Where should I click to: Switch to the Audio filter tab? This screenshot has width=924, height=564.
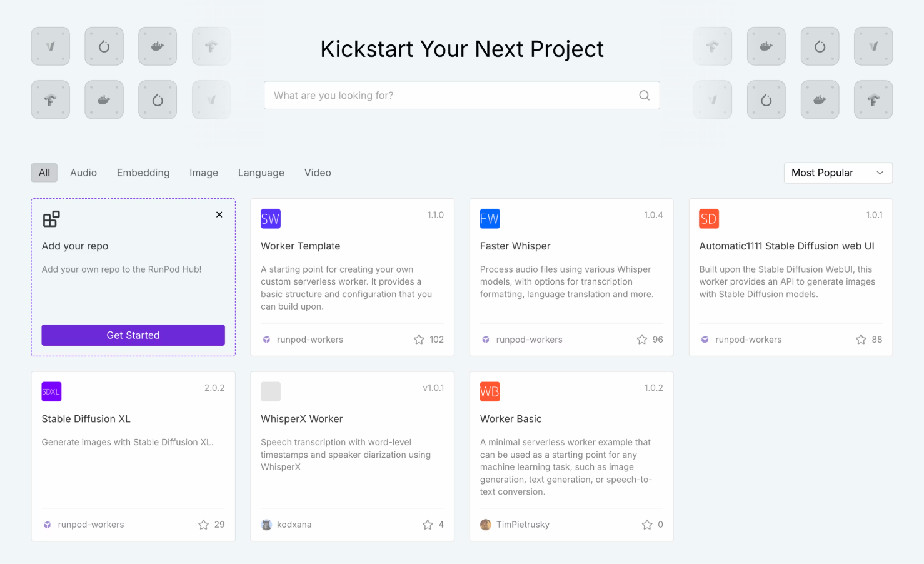(x=83, y=173)
